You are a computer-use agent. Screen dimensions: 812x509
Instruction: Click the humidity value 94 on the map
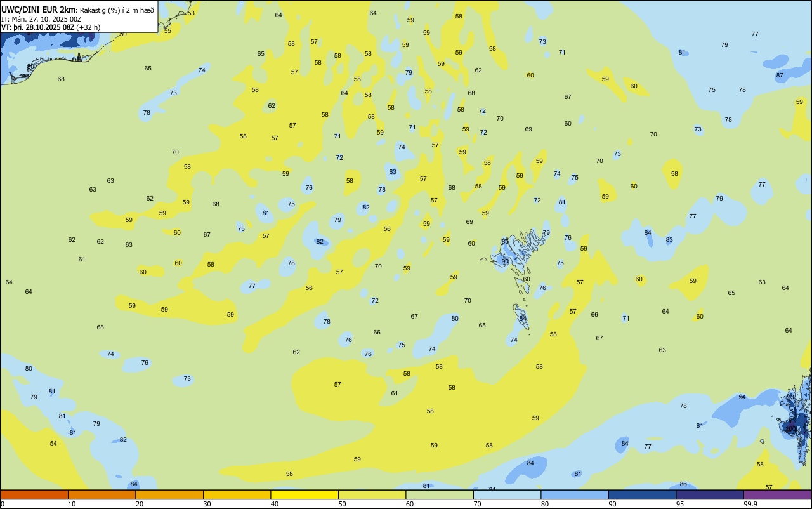[742, 397]
